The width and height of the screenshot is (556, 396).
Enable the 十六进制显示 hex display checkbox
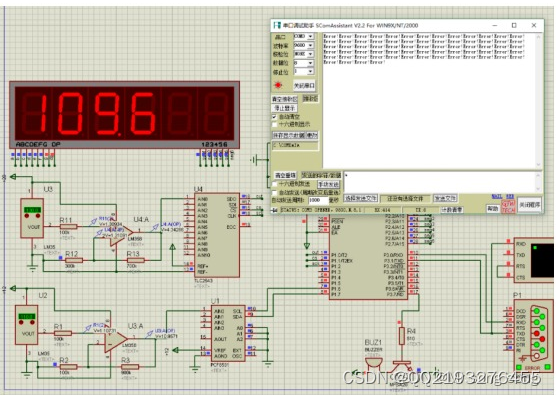point(274,124)
